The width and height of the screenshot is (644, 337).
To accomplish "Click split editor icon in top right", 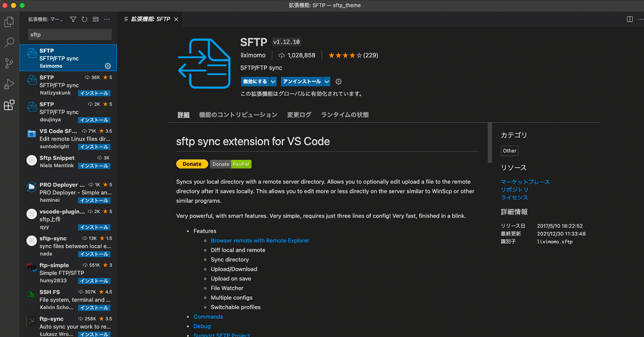I will click(x=629, y=19).
